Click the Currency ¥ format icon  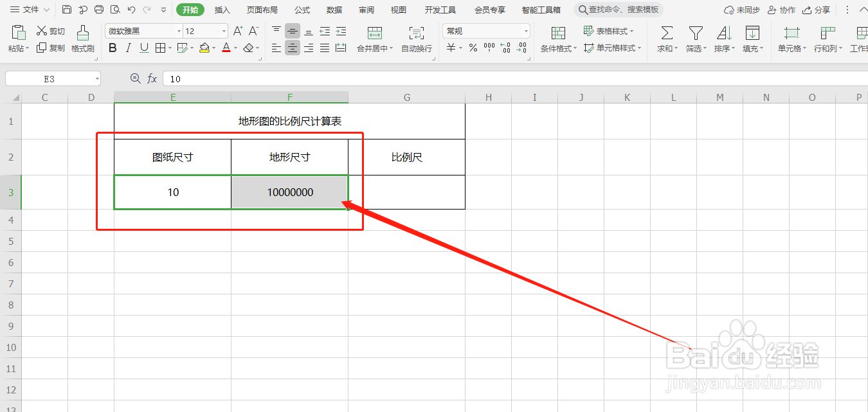(x=451, y=48)
